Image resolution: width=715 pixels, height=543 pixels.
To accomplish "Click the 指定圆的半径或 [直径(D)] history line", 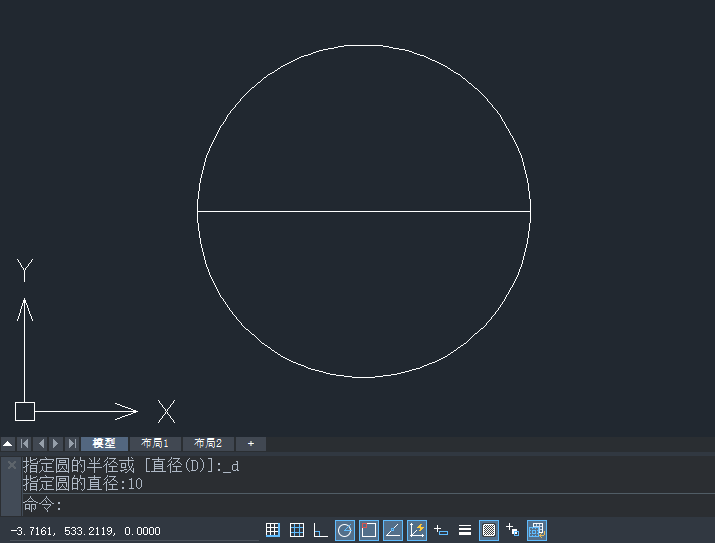I will click(x=131, y=466).
